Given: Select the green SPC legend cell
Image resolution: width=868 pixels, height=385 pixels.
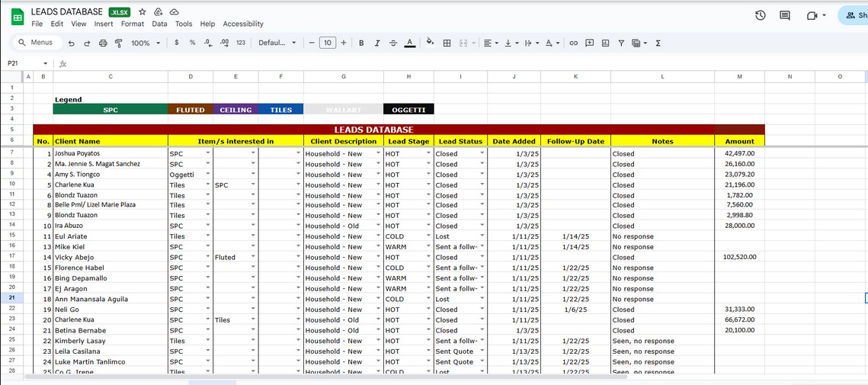Looking at the screenshot, I should (x=111, y=110).
